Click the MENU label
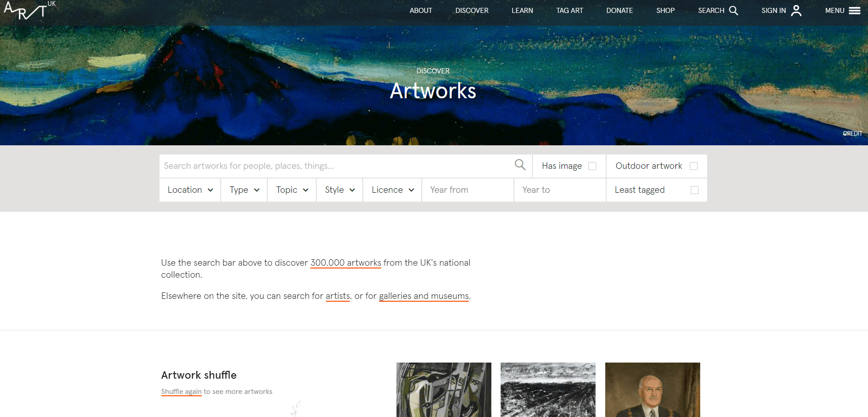Viewport: 868px width, 417px height. pyautogui.click(x=835, y=11)
